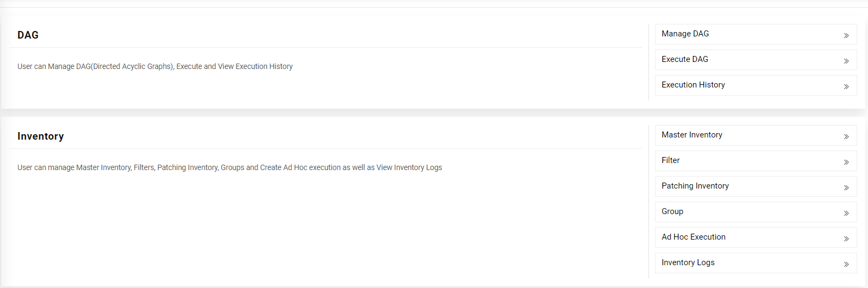Click the chevron arrow on the Filter row
This screenshot has height=288, width=868.
click(846, 162)
